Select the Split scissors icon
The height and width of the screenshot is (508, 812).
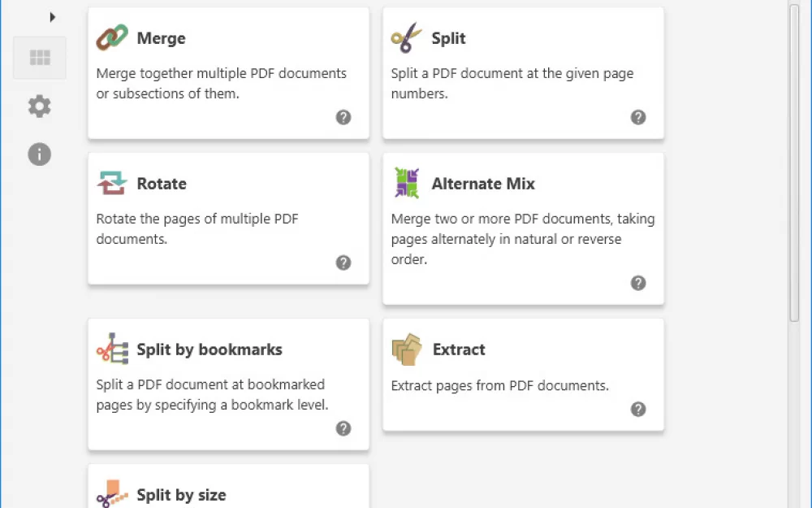pos(407,37)
